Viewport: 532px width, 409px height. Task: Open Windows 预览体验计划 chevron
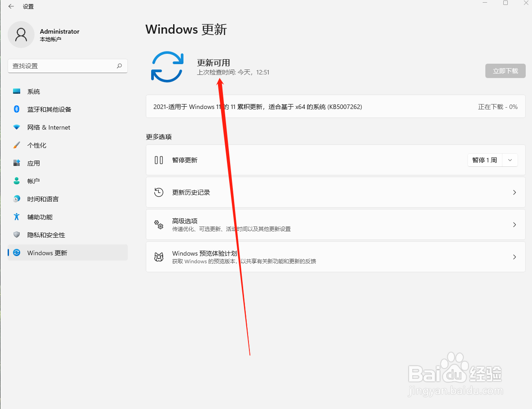click(515, 257)
